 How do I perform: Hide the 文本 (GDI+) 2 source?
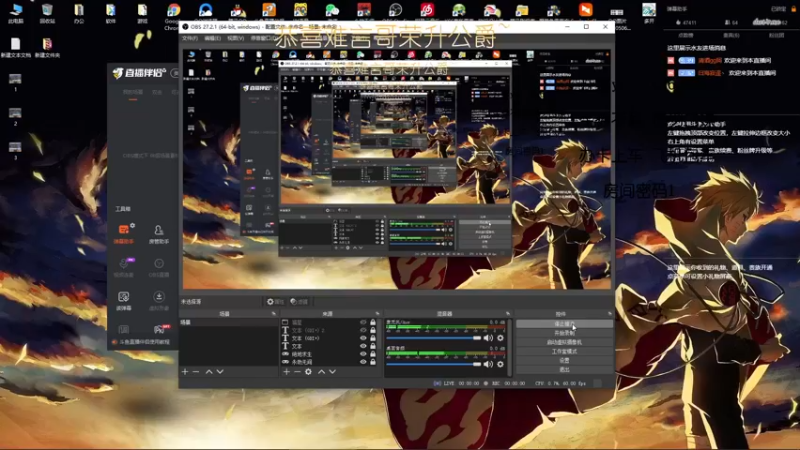coord(363,330)
